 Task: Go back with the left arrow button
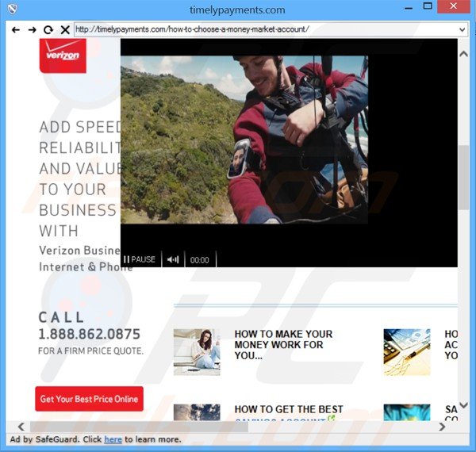tap(16, 29)
